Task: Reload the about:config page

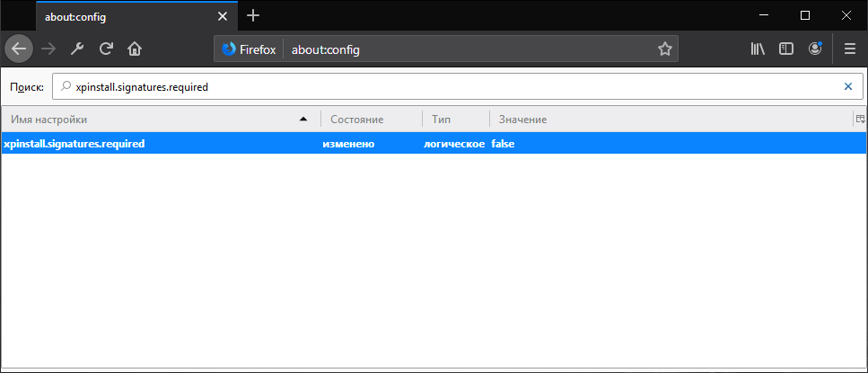Action: coord(106,49)
